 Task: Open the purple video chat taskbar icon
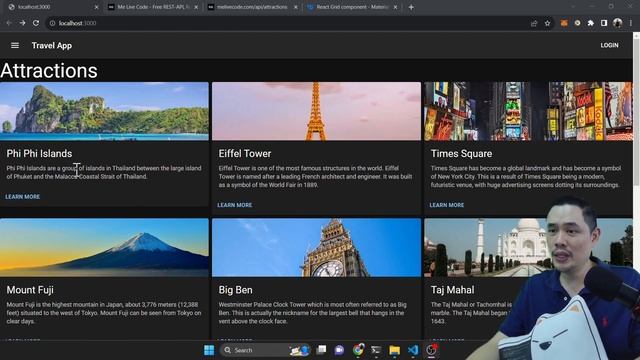(339, 350)
